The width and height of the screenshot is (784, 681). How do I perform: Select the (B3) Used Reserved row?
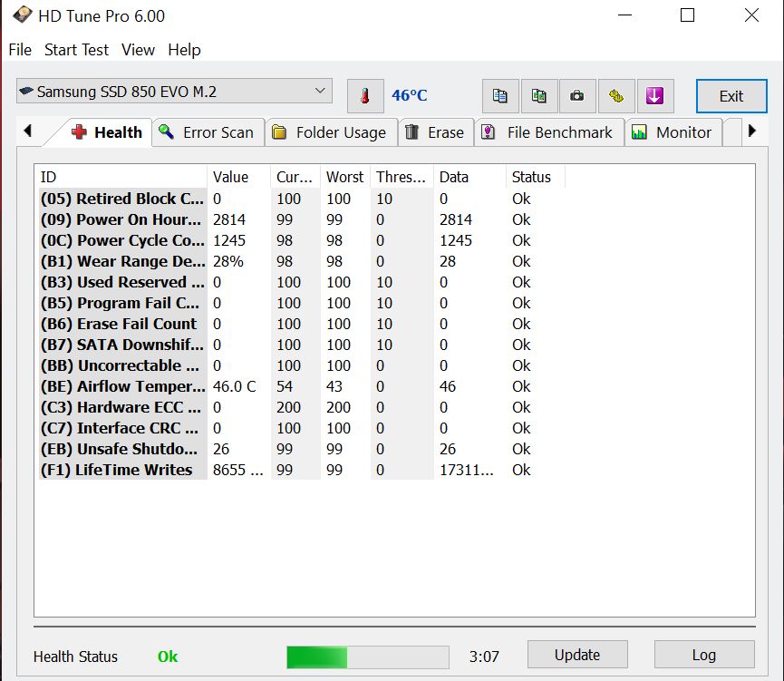click(300, 282)
